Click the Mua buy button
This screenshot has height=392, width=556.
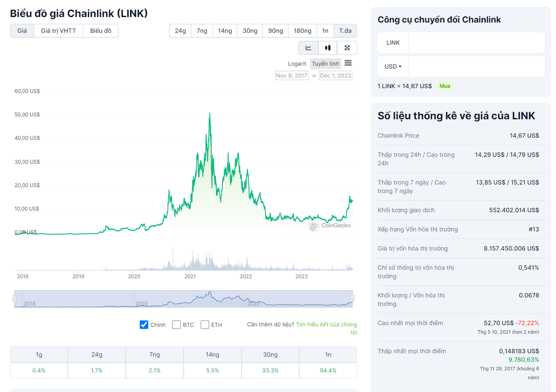click(445, 86)
